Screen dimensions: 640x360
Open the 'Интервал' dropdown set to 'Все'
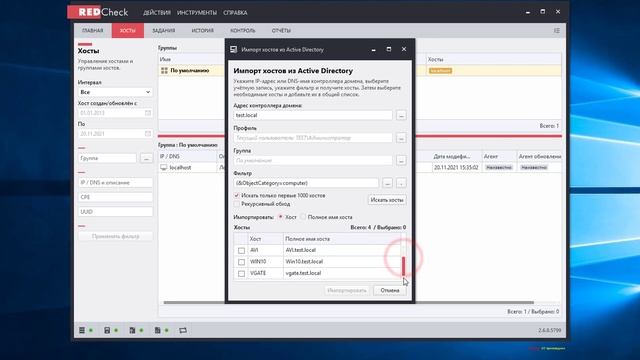pyautogui.click(x=115, y=92)
